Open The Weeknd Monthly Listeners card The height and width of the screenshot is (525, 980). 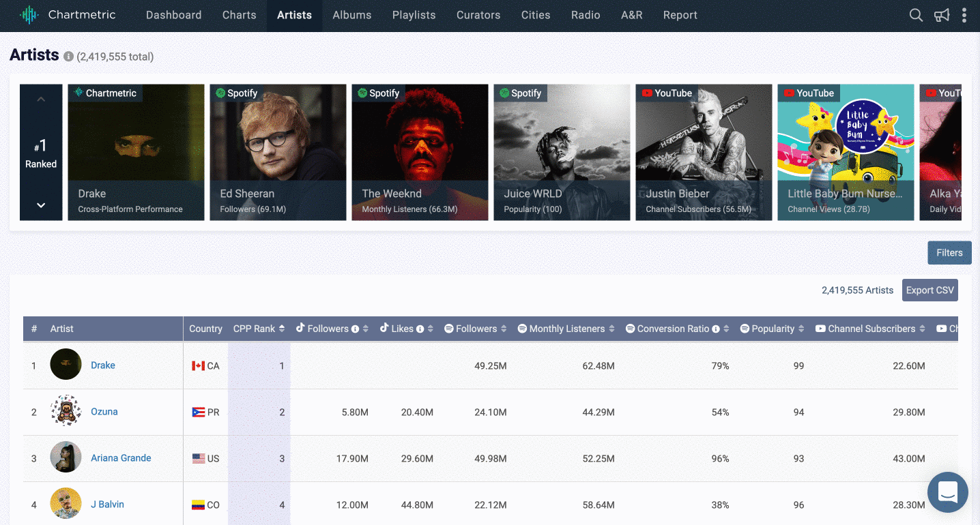point(420,152)
